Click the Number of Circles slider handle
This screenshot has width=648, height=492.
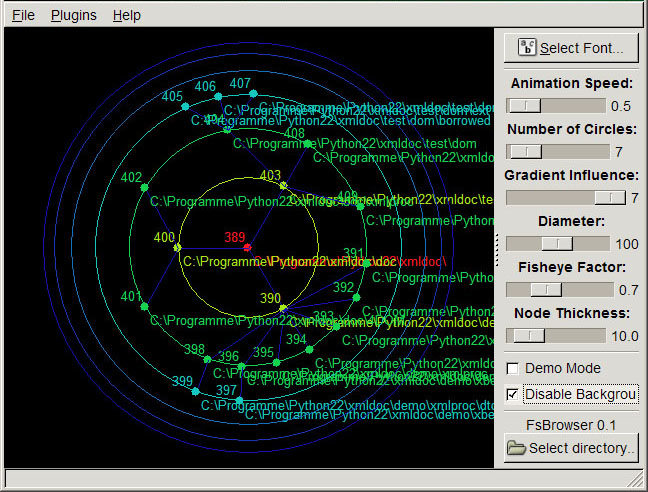click(526, 152)
